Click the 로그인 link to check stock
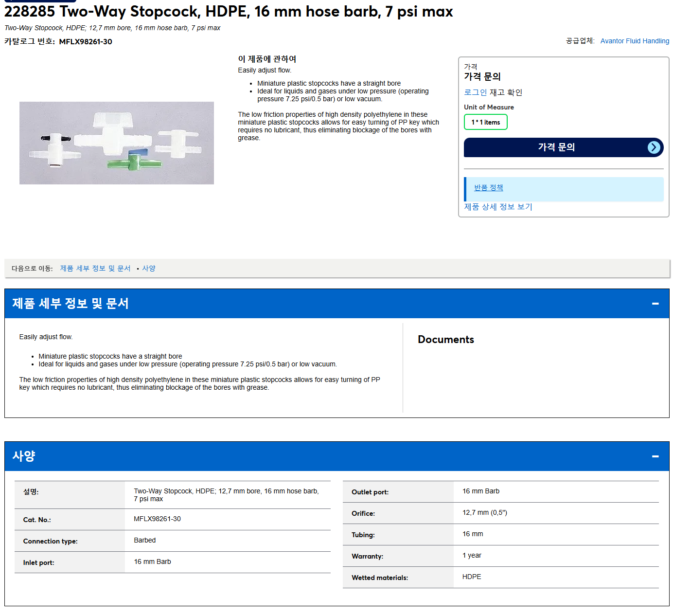 pyautogui.click(x=475, y=92)
